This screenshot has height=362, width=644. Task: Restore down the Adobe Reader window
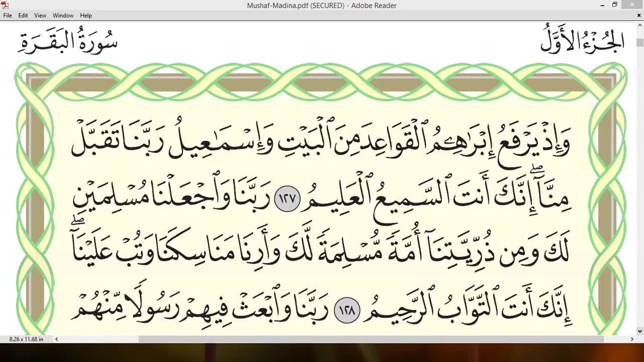click(x=614, y=5)
